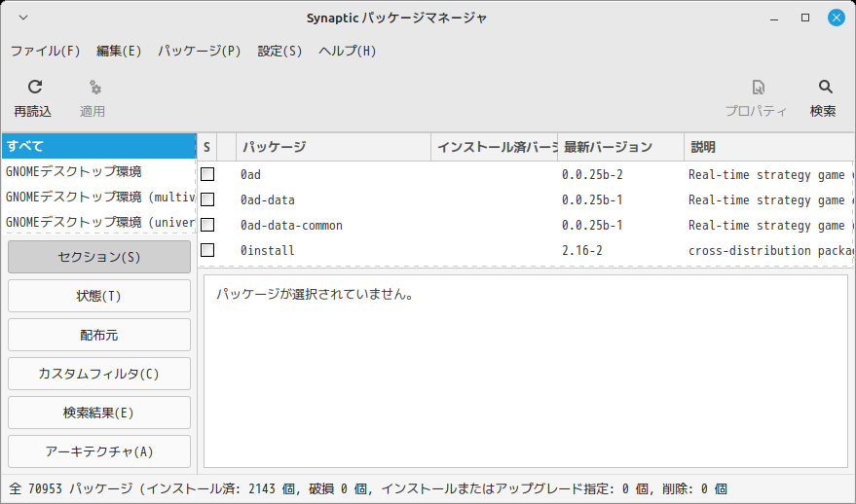Sort by the 説明 column header
The height and width of the screenshot is (504, 856).
tap(768, 147)
